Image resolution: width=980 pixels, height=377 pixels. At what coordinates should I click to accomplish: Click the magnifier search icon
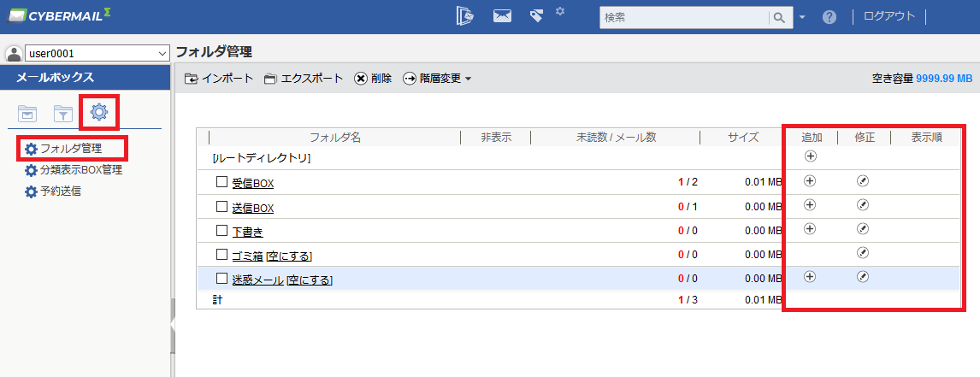coord(779,17)
